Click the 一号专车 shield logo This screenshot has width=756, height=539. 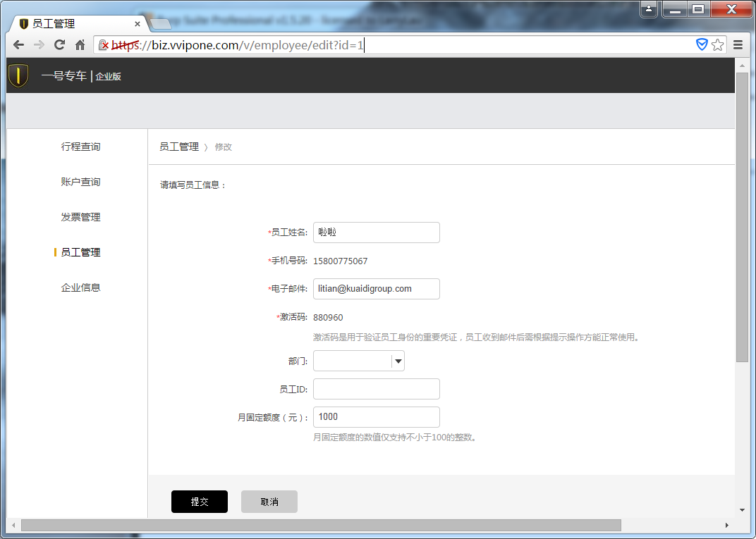18,75
